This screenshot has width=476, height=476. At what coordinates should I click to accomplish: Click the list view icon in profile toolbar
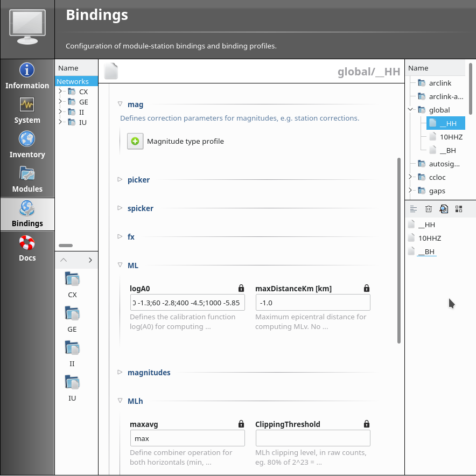[x=414, y=209]
